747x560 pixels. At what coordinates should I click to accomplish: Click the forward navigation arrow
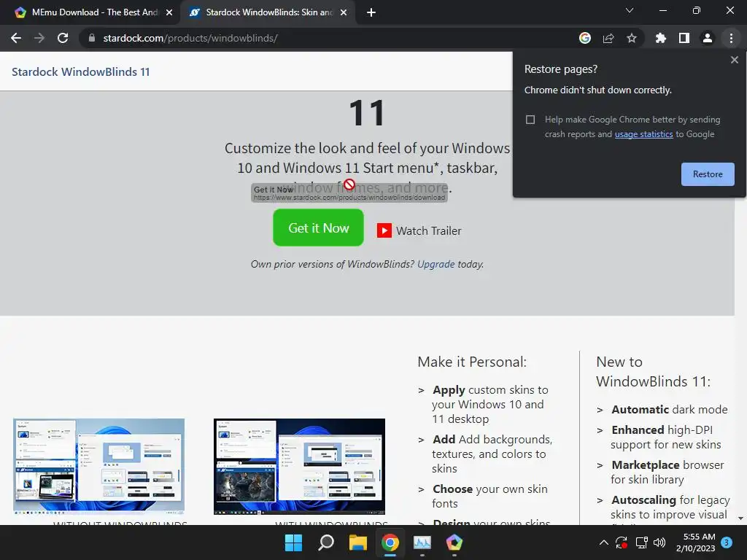coord(39,38)
